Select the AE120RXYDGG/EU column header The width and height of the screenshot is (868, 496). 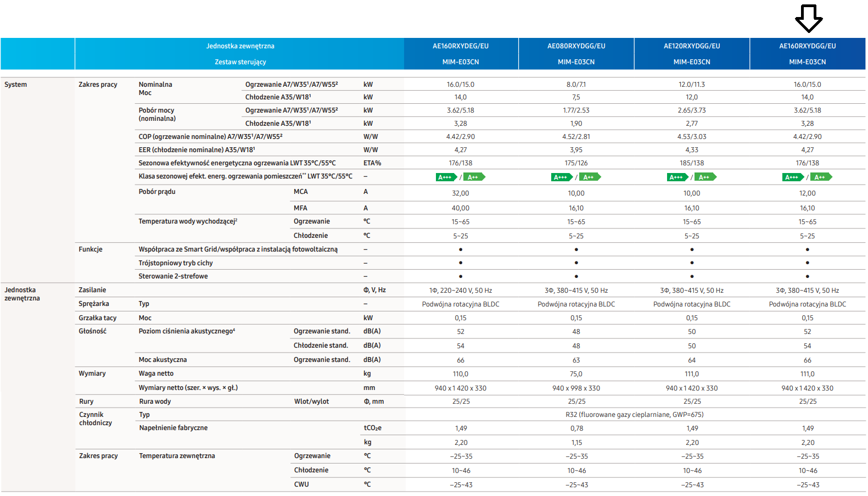tap(692, 46)
